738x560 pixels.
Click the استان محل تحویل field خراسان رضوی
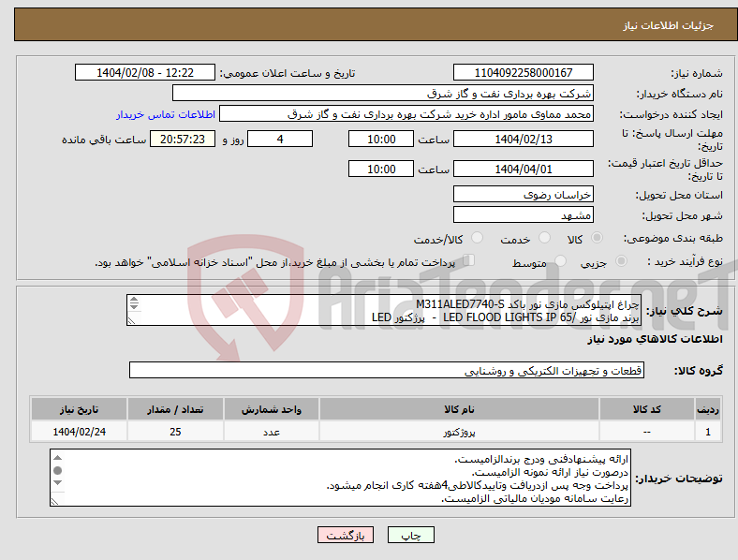click(x=523, y=194)
